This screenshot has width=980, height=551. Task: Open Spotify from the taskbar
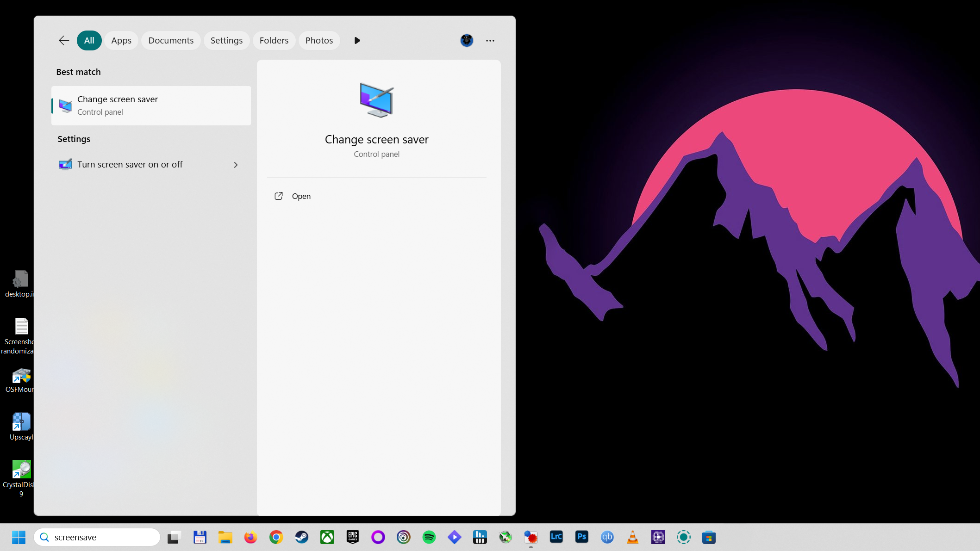point(429,537)
